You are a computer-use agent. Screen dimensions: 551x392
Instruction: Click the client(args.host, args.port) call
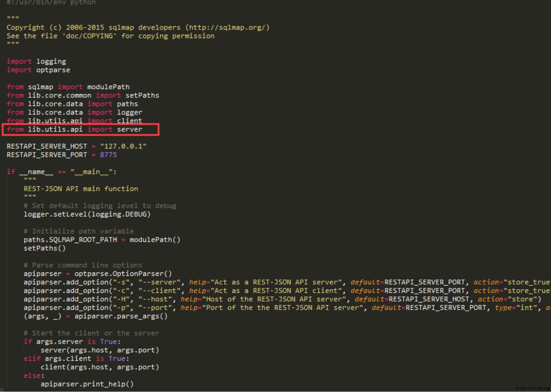coord(100,367)
